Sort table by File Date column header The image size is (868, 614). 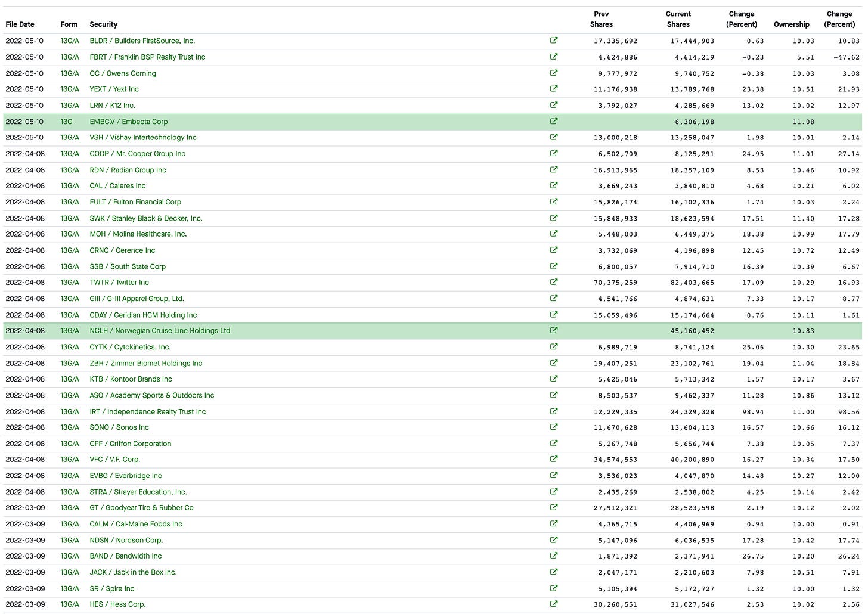(x=20, y=24)
